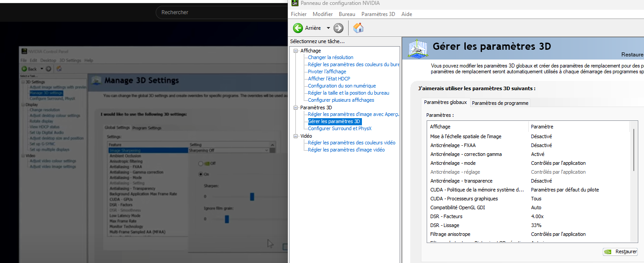The width and height of the screenshot is (644, 263).
Task: Open Afficher l'état HDCP task
Action: 329,79
